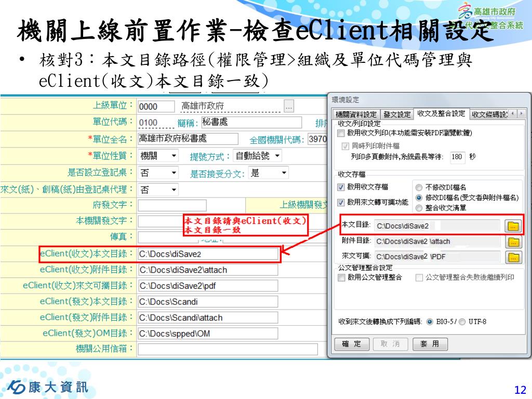Open 是否設立登記桌 dropdown
532x399 pixels.
[x=158, y=172]
